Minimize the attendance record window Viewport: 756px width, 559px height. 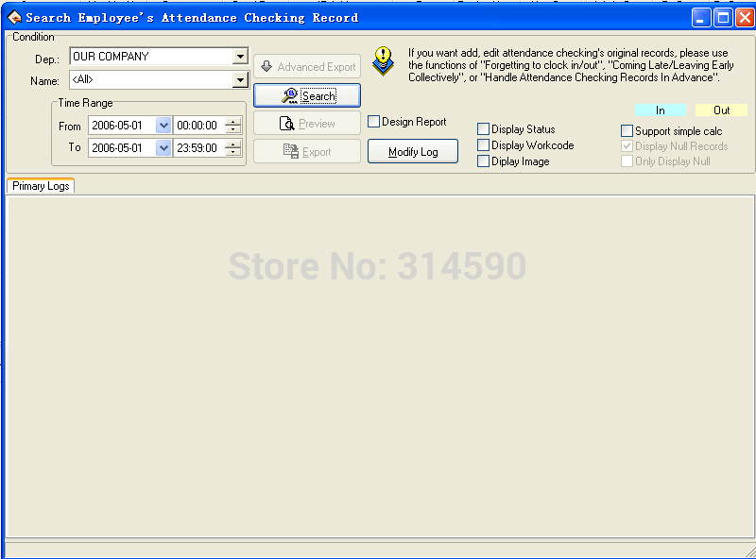pos(700,17)
